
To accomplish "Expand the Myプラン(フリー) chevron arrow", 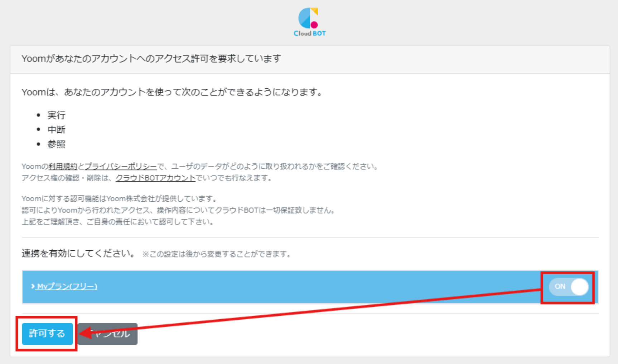I will pyautogui.click(x=33, y=286).
